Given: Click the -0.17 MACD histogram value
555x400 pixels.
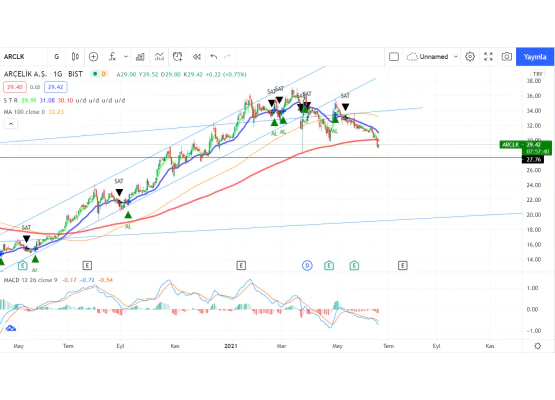Looking at the screenshot, I should coord(69,280).
